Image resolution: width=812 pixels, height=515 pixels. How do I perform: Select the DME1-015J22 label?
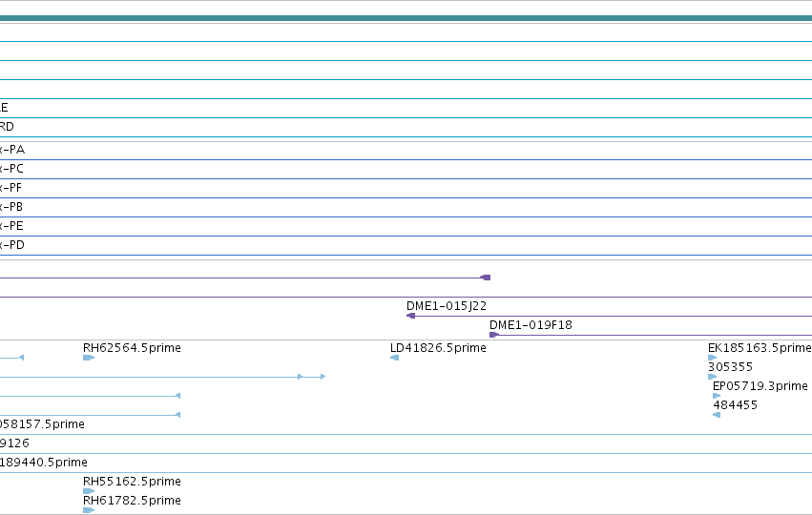pyautogui.click(x=447, y=306)
